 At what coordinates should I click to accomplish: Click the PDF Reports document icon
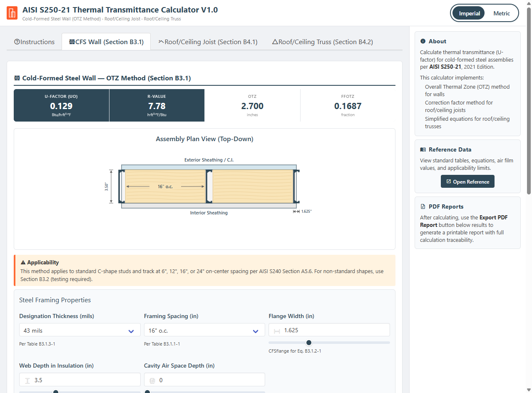(423, 206)
